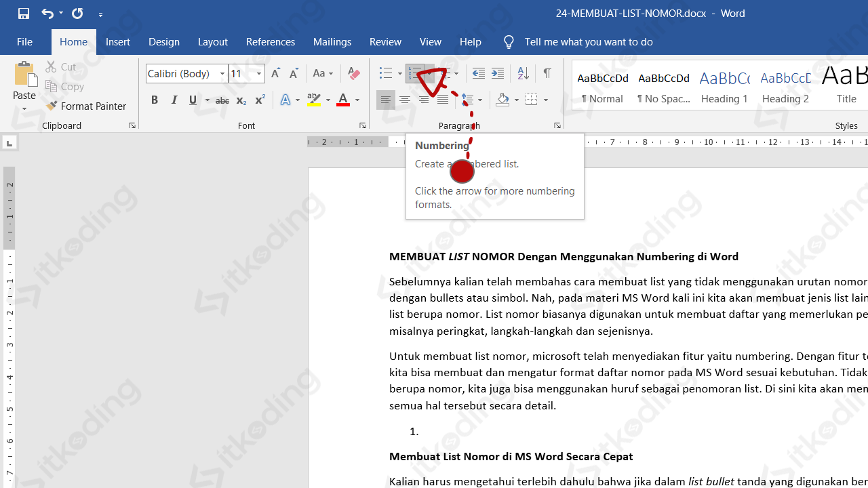Click the Cut button
The height and width of the screenshot is (488, 868).
coord(61,66)
